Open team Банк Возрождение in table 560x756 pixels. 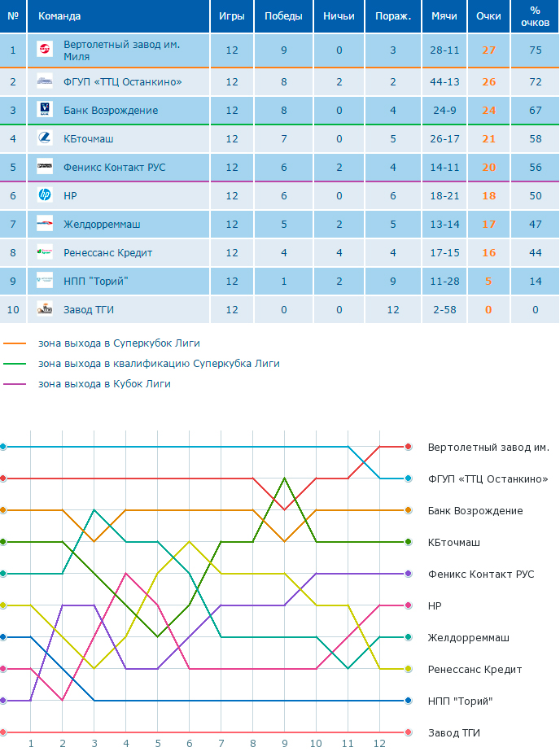coord(111,111)
